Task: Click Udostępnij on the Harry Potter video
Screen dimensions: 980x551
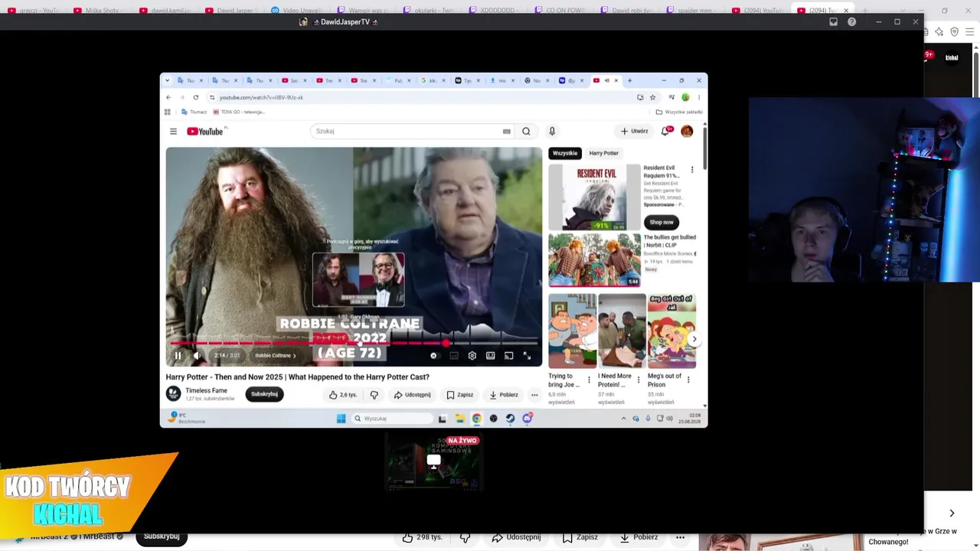Action: tap(412, 395)
